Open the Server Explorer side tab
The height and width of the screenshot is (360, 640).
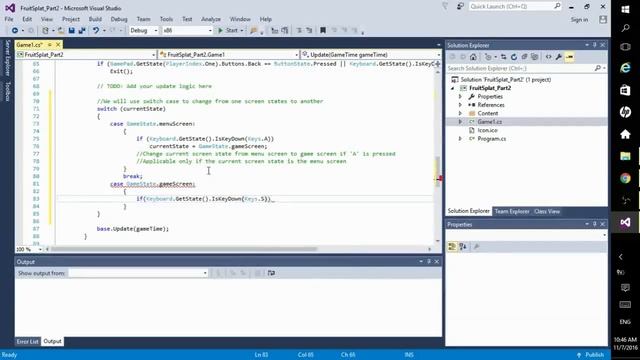pos(7,58)
